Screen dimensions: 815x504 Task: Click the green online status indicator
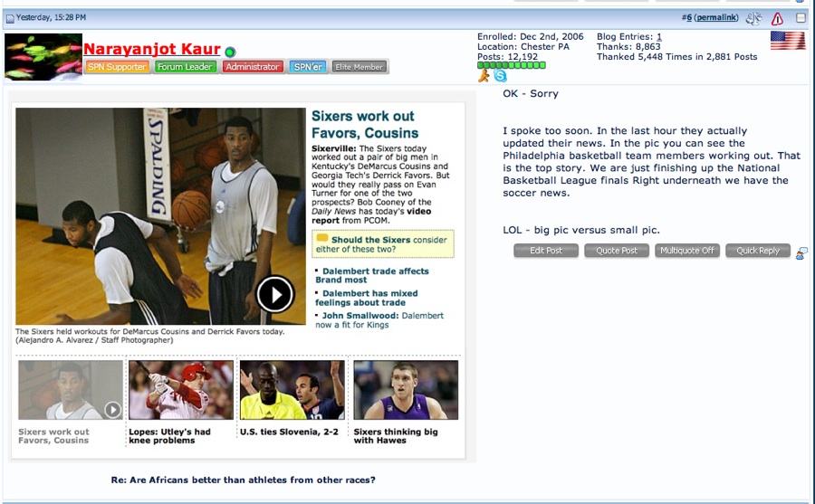[x=230, y=52]
